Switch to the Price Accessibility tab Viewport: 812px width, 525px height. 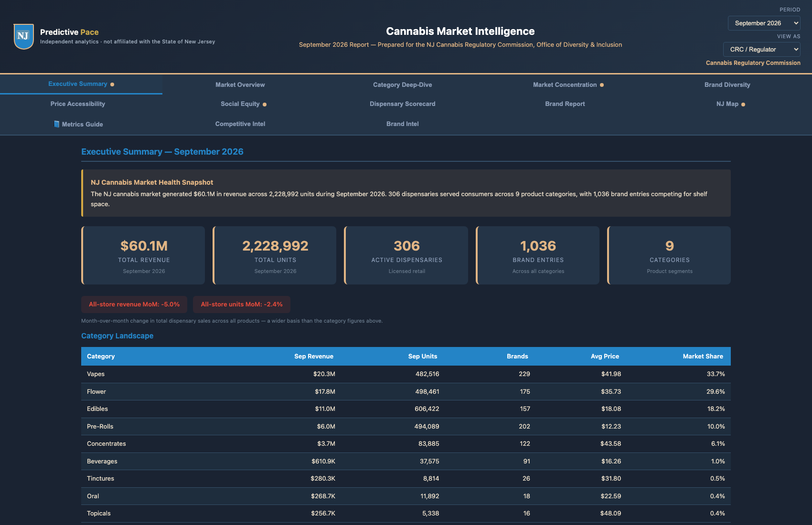77,104
